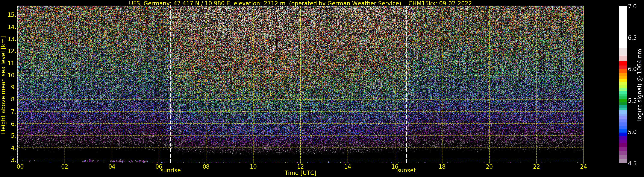Click the CHM15kx date label in title

point(440,3)
